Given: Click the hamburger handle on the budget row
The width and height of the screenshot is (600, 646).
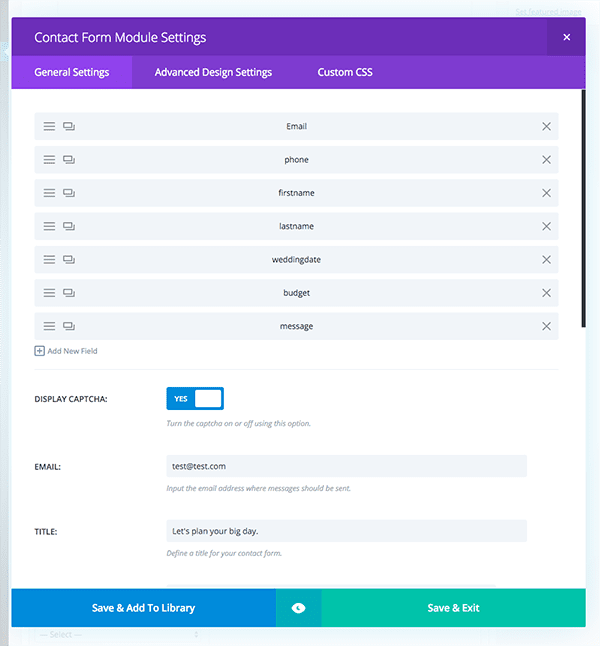Looking at the screenshot, I should click(x=49, y=293).
